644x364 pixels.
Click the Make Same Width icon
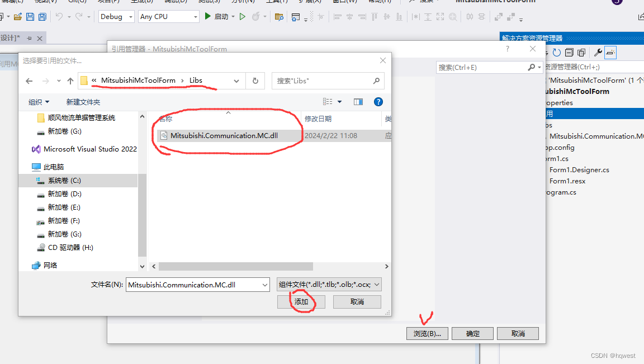pyautogui.click(x=416, y=17)
